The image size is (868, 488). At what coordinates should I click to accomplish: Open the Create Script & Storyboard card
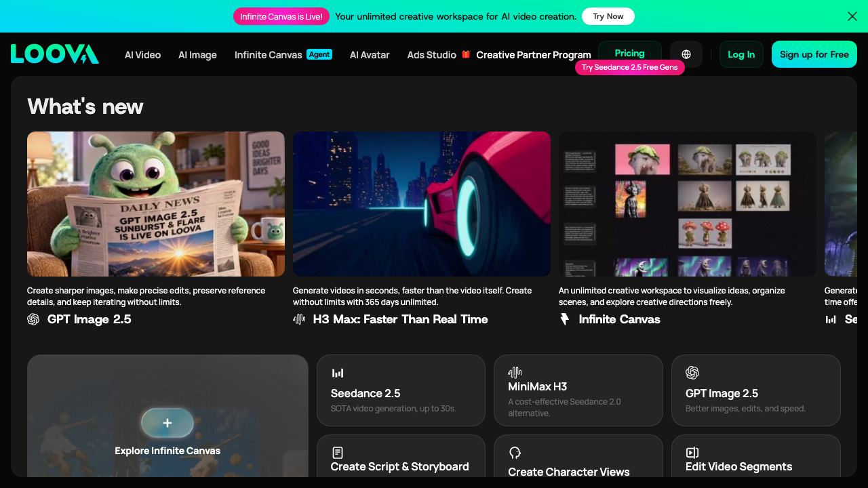(x=401, y=455)
